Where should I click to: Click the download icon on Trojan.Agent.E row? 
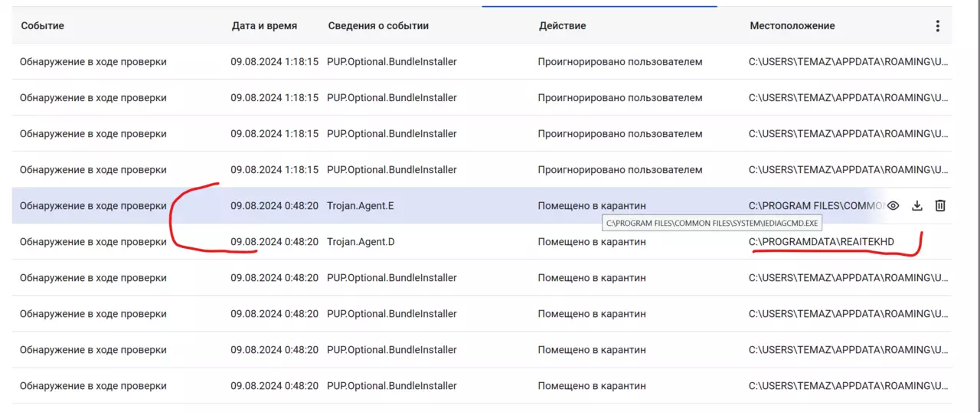coord(917,206)
